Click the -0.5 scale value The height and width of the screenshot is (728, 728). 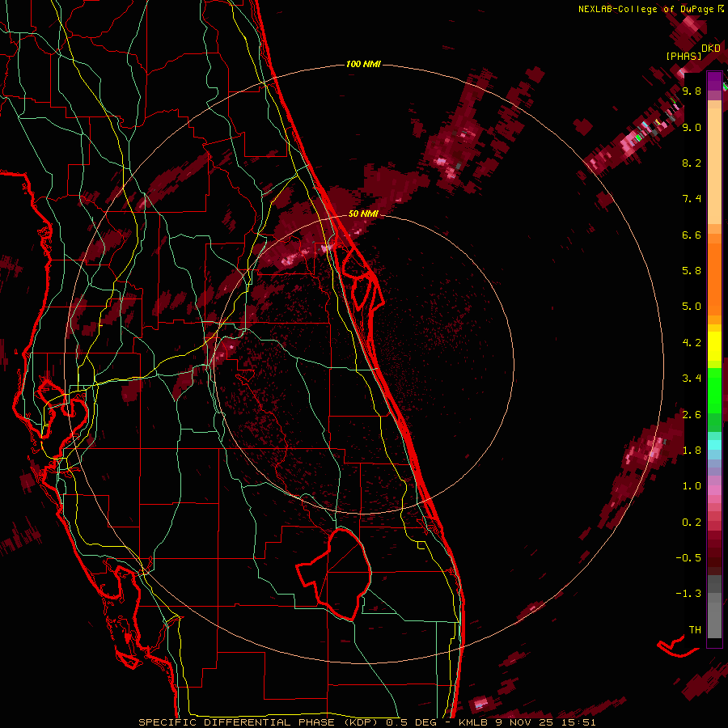tap(688, 558)
